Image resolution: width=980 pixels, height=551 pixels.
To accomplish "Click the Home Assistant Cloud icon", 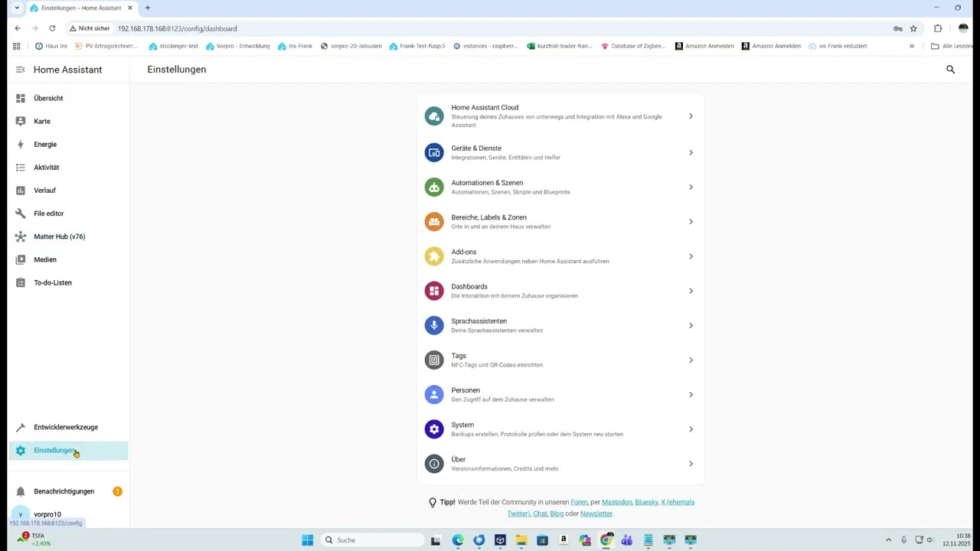I will 434,116.
